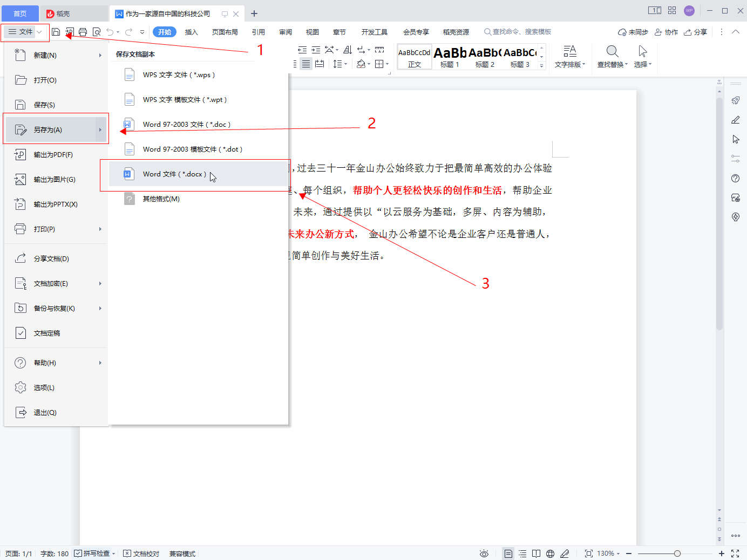Select WPS 文字 模板文件 (*.wpt) format

click(199, 99)
